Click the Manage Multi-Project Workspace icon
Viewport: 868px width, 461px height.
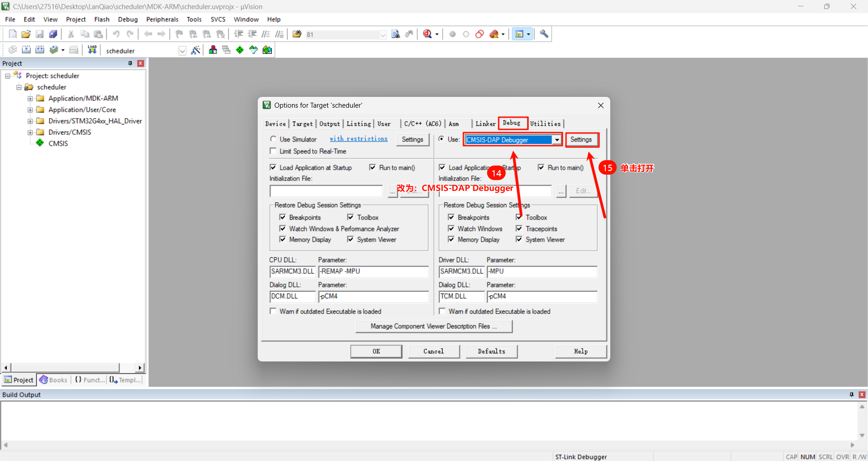[x=226, y=50]
